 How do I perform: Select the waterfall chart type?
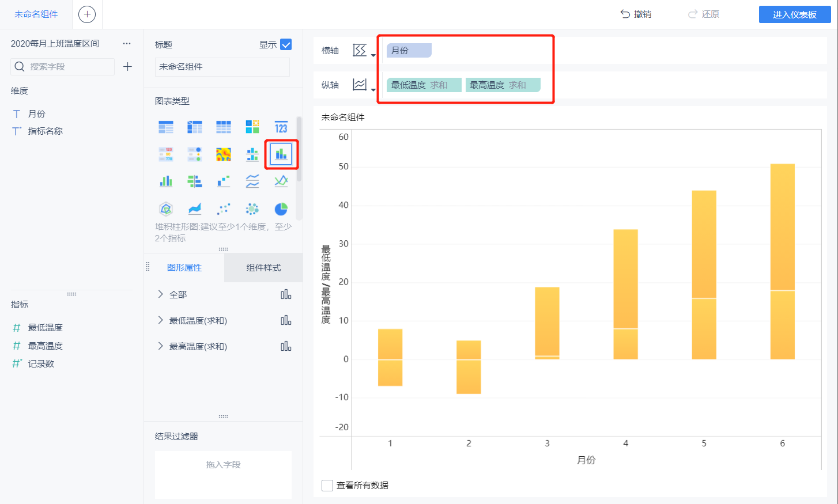coord(224,181)
